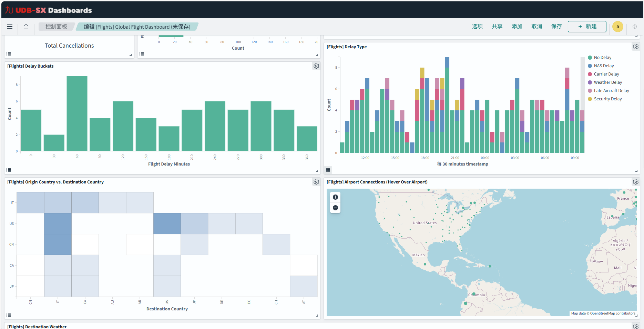Click the Weather Delay legend color dot
644x329 pixels.
click(x=590, y=82)
